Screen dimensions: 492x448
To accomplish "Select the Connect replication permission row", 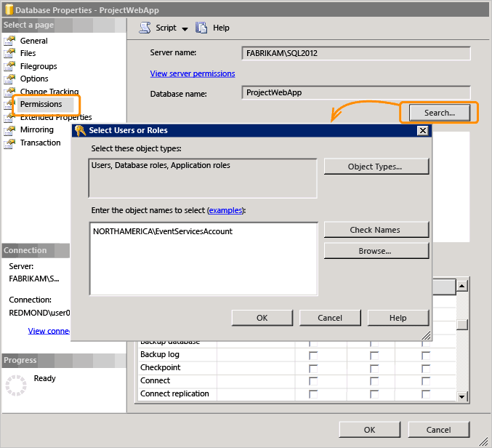I will pos(297,394).
